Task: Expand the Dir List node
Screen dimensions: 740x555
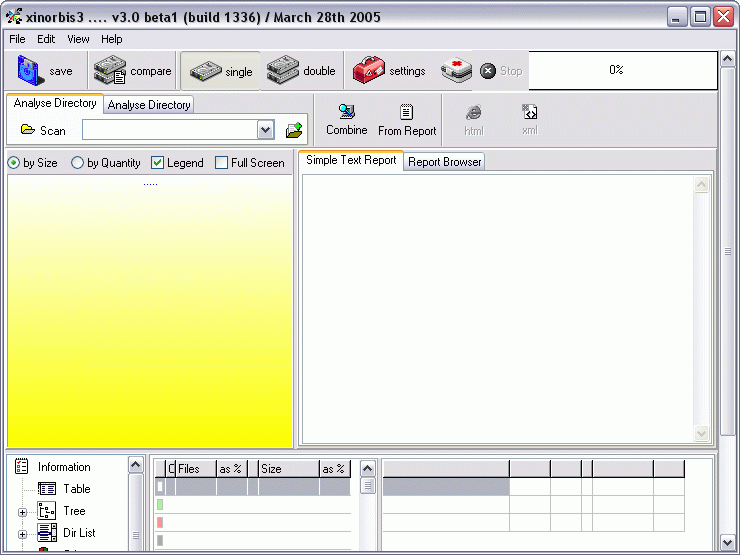Action: click(x=22, y=535)
